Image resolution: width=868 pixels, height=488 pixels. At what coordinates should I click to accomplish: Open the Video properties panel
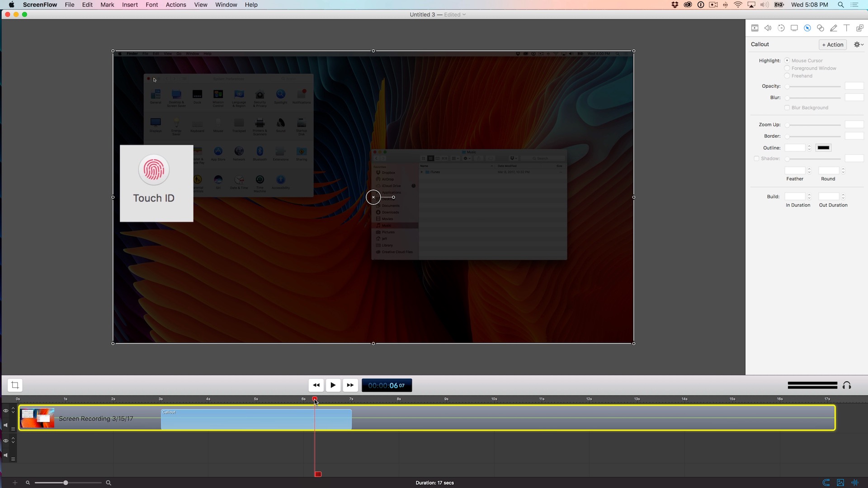[755, 28]
